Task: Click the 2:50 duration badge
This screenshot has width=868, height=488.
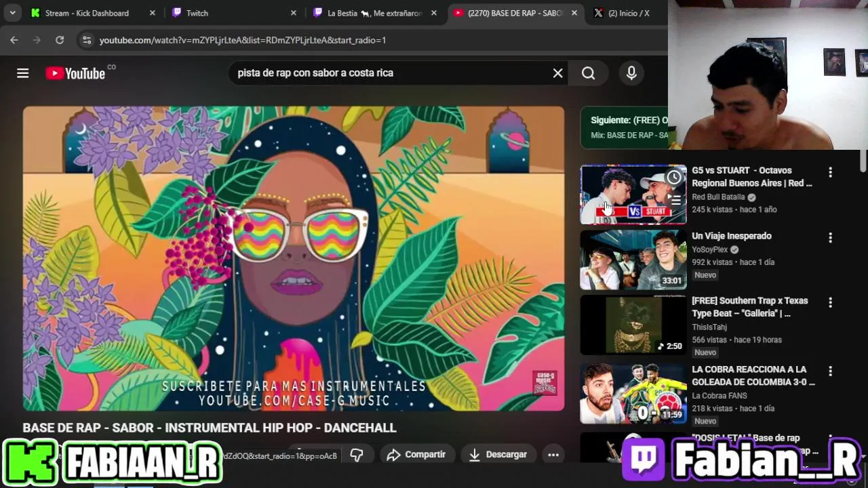Action: tap(670, 346)
